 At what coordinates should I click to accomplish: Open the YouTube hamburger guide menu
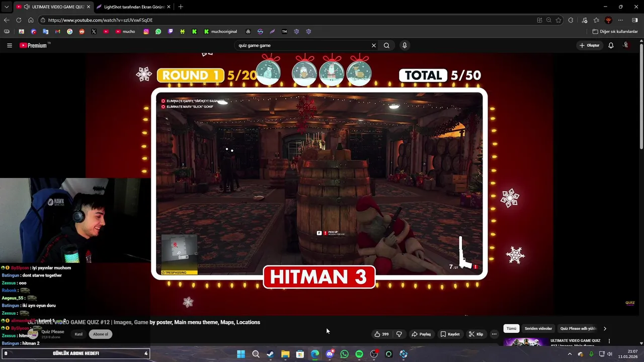tap(10, 45)
